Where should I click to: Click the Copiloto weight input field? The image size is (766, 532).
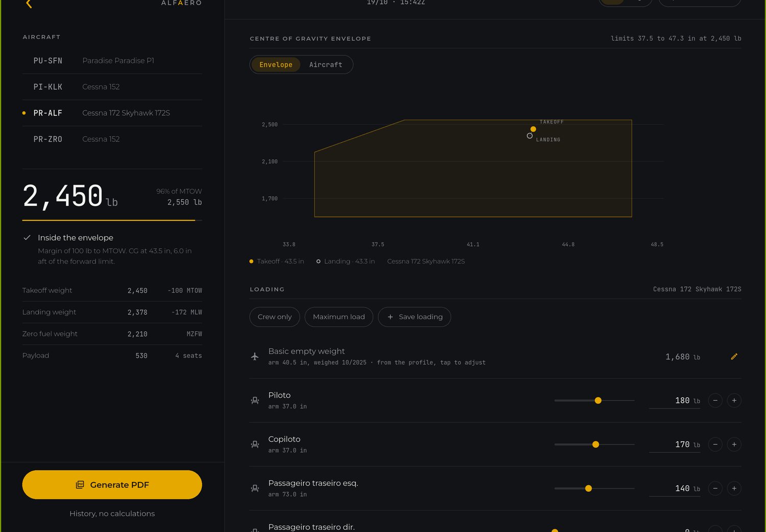point(675,445)
